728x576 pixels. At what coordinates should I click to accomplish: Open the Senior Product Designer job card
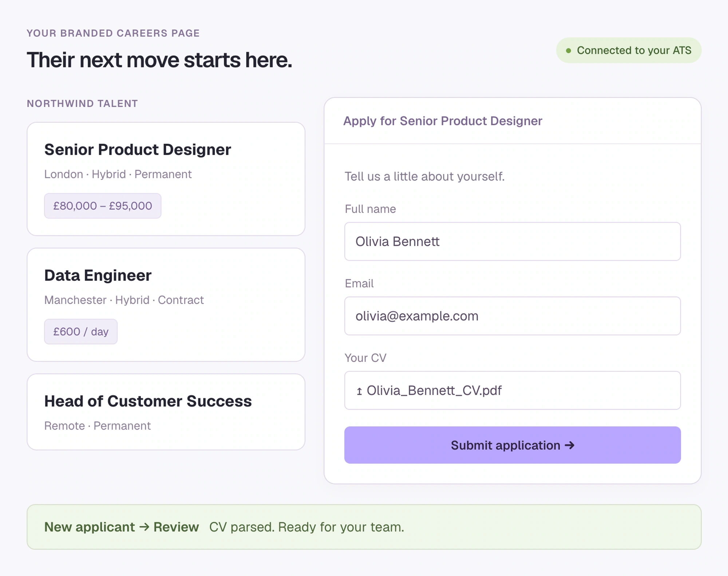click(x=166, y=179)
